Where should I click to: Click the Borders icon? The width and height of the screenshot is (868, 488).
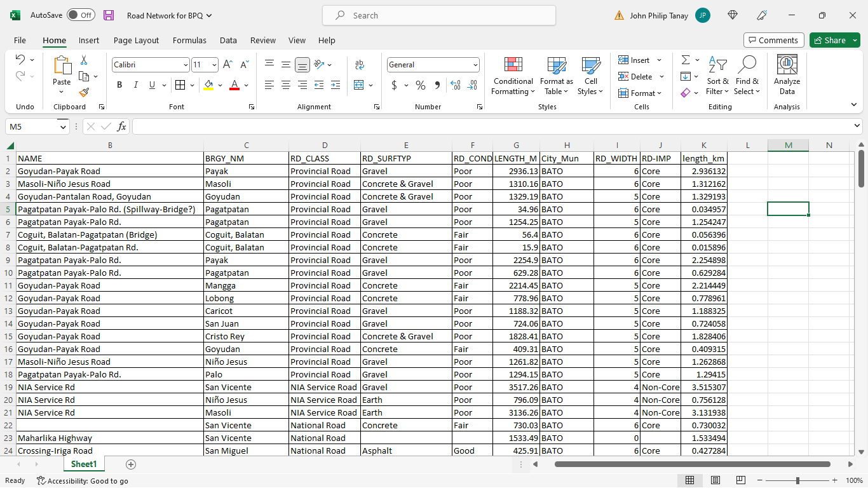point(180,85)
